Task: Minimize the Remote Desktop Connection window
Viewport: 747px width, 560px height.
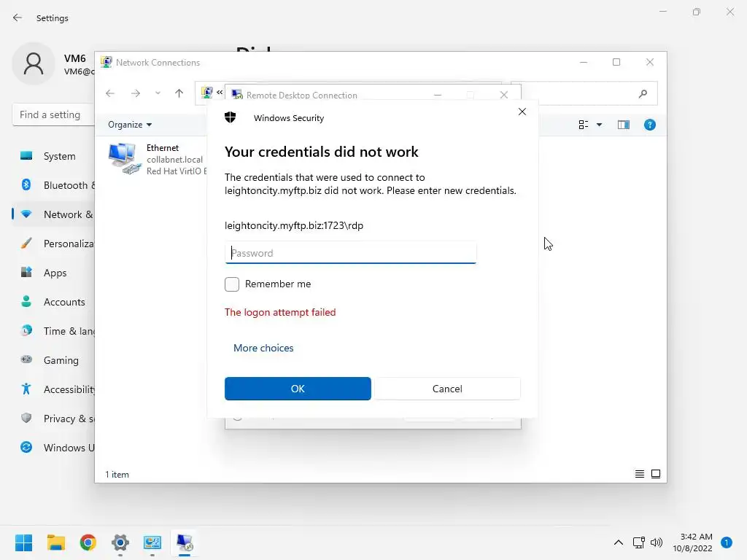Action: [438, 95]
